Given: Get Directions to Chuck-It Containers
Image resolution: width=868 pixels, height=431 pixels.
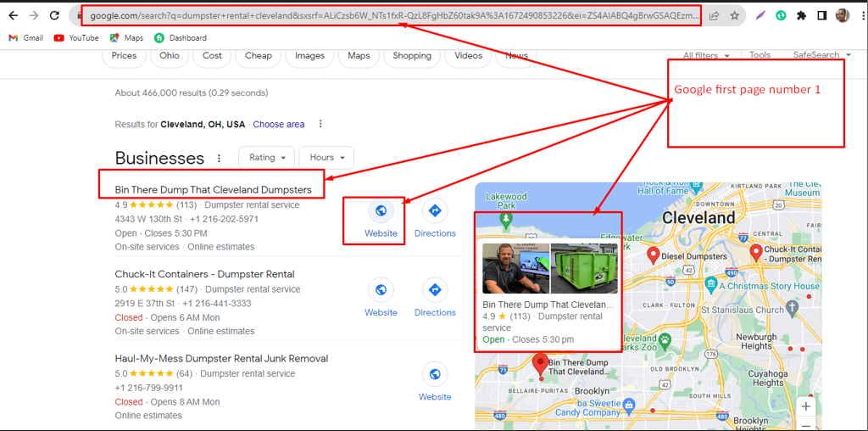Looking at the screenshot, I should [435, 299].
